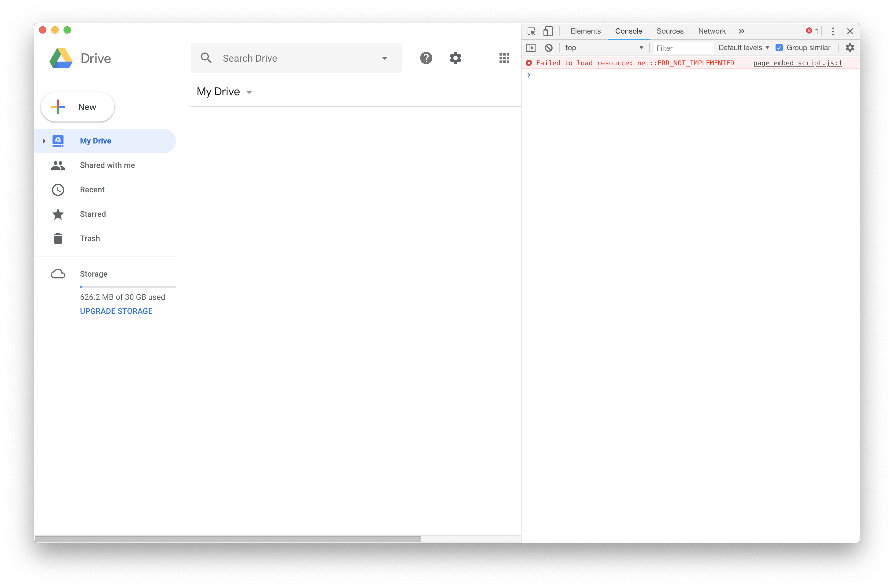Select the inspect element cursor tool
The image size is (894, 588).
pos(532,31)
